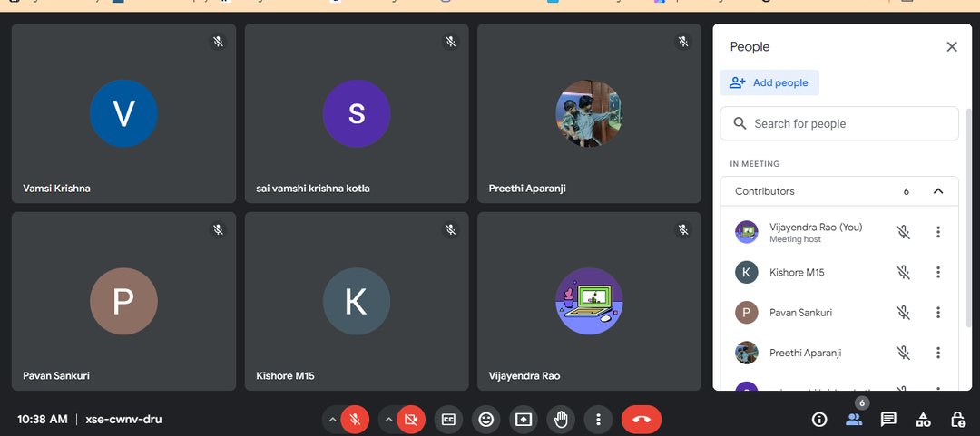Mute icon next to Vijayendra Rao (You)
Screen dimensions: 980x436
coord(903,232)
